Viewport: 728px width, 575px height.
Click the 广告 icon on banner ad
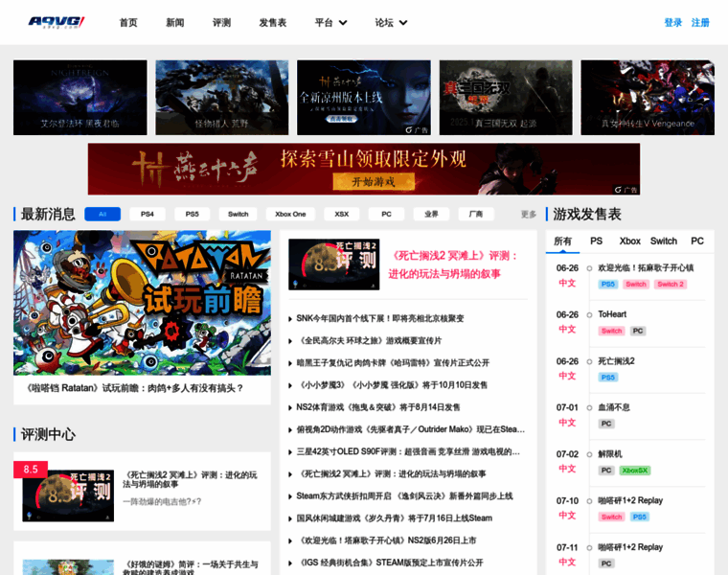pos(626,190)
